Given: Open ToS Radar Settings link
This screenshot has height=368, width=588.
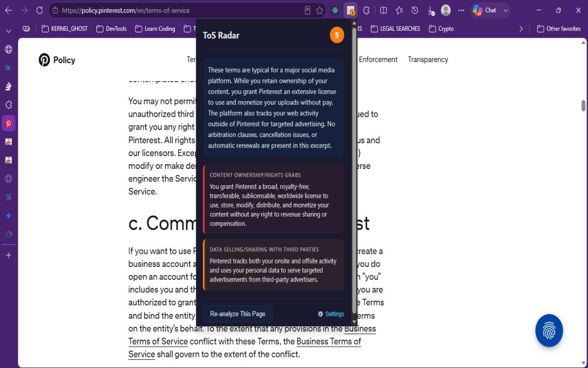Looking at the screenshot, I should click(331, 314).
